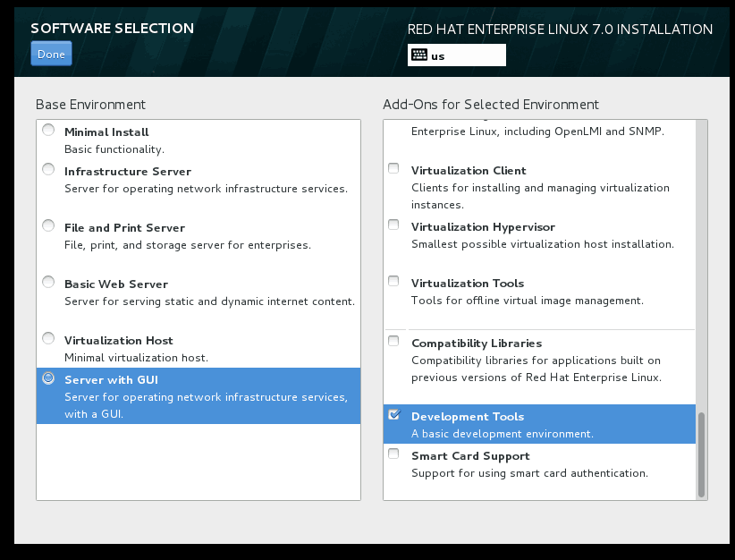The width and height of the screenshot is (735, 560).
Task: Select File and Print Server option
Action: coord(48,226)
